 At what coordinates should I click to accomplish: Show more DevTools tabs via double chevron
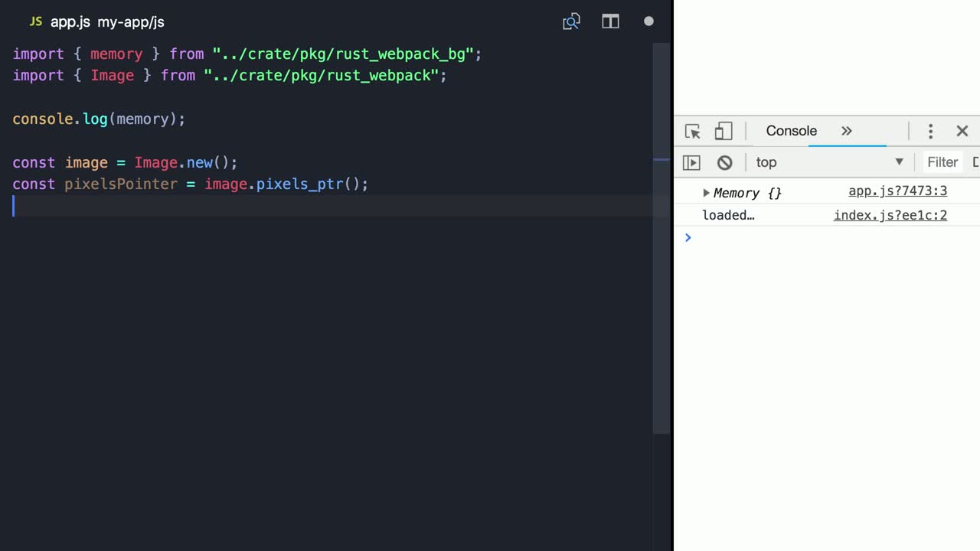(x=847, y=131)
